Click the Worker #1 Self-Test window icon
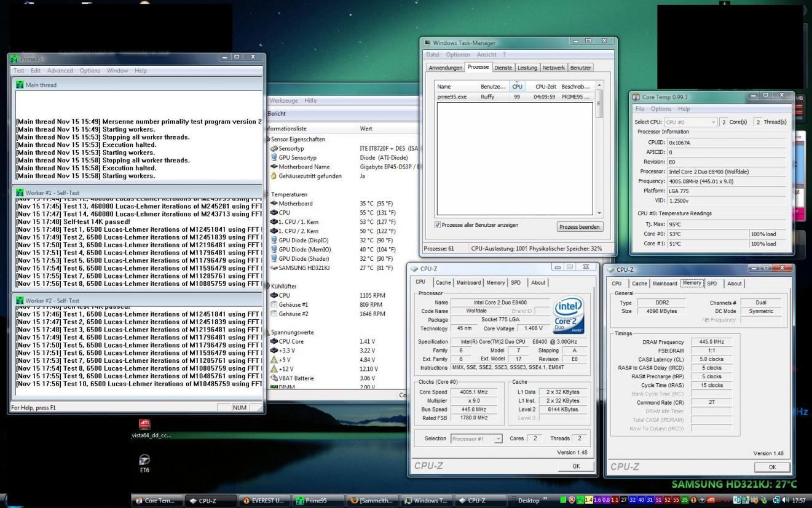Viewport: 812px width, 508px height. [x=20, y=192]
